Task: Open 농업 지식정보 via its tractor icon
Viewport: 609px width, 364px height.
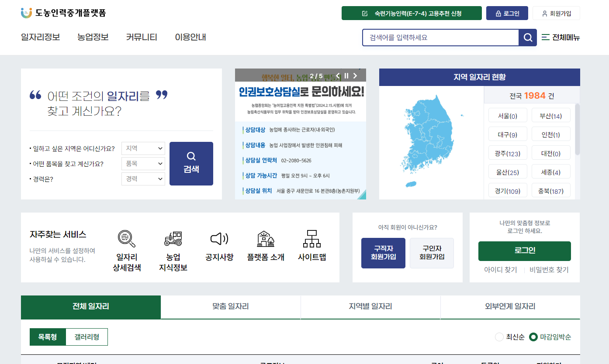Action: pyautogui.click(x=173, y=239)
